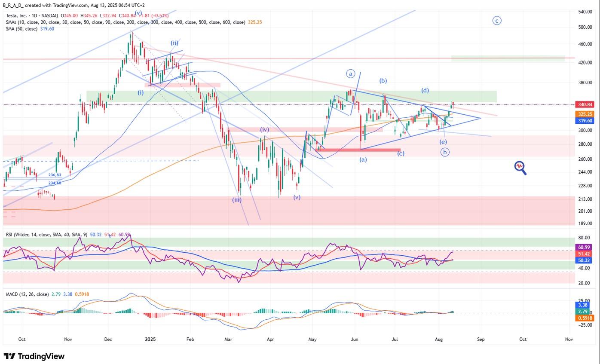Screen dimensions: 600x364
Task: Click the Aug label on time axis
Action: coord(439,339)
